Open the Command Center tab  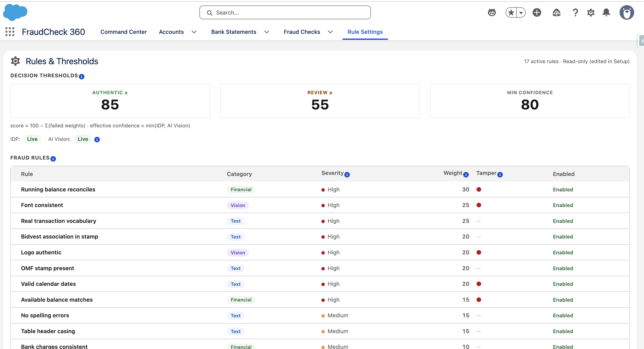pos(123,32)
